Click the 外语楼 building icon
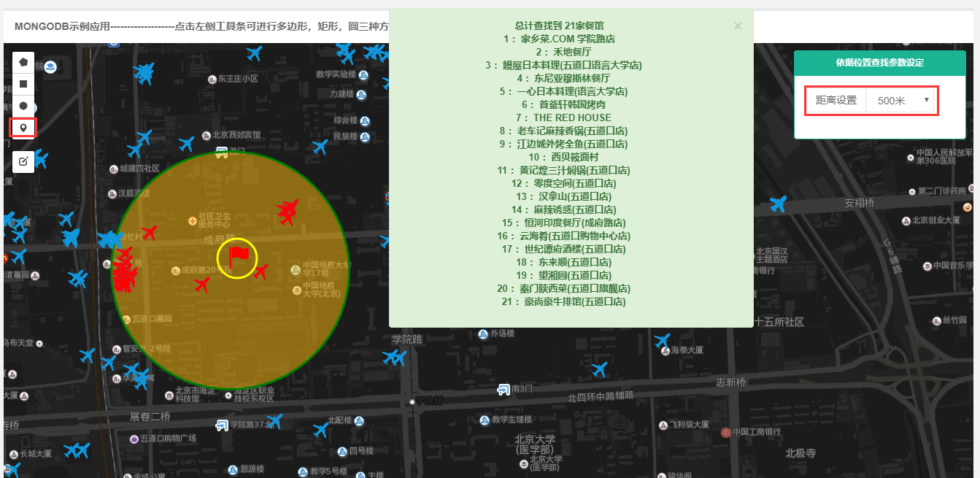This screenshot has width=980, height=478. coord(483,334)
